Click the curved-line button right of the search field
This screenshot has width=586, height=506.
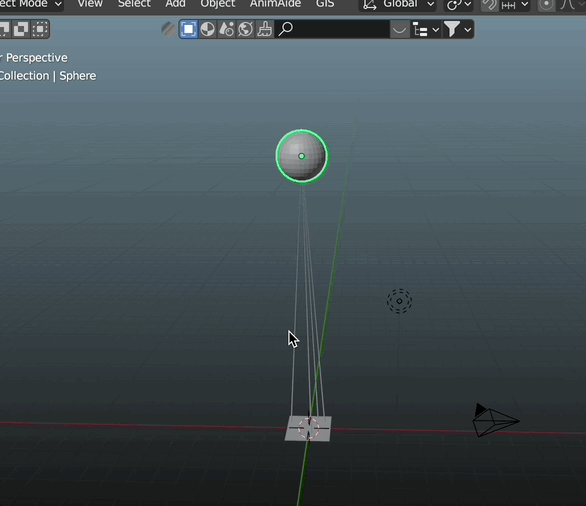(399, 29)
